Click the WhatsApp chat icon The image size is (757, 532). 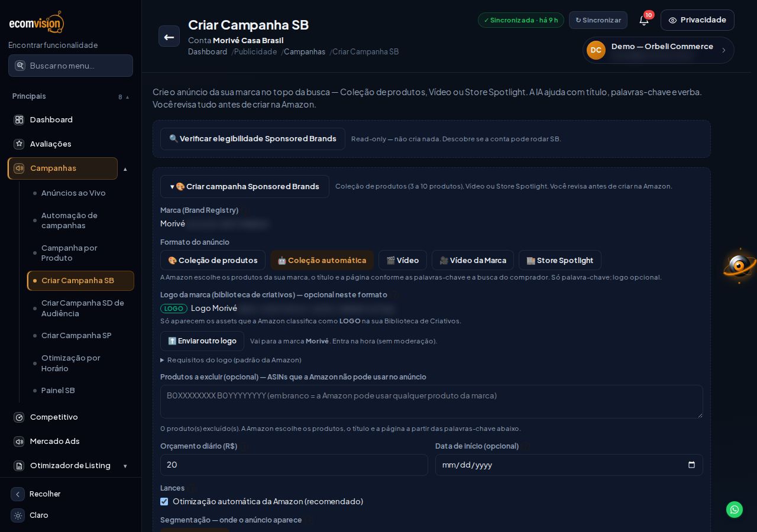click(x=735, y=510)
